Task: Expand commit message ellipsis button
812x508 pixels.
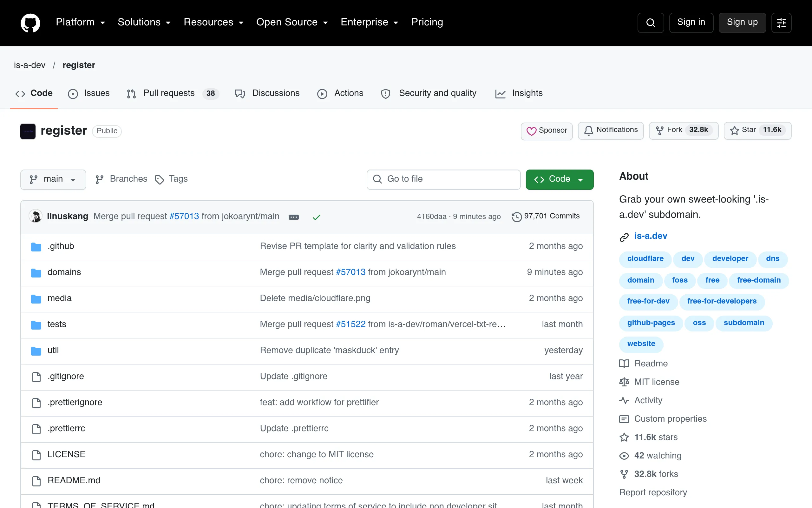Action: pyautogui.click(x=294, y=217)
